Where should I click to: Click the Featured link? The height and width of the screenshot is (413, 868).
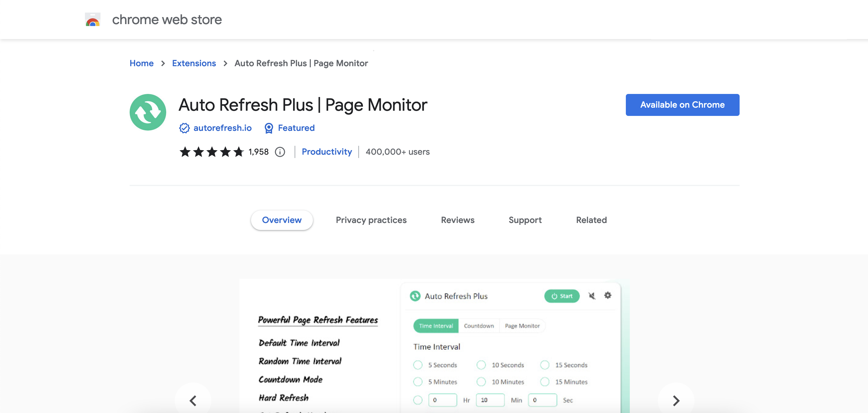pyautogui.click(x=296, y=128)
